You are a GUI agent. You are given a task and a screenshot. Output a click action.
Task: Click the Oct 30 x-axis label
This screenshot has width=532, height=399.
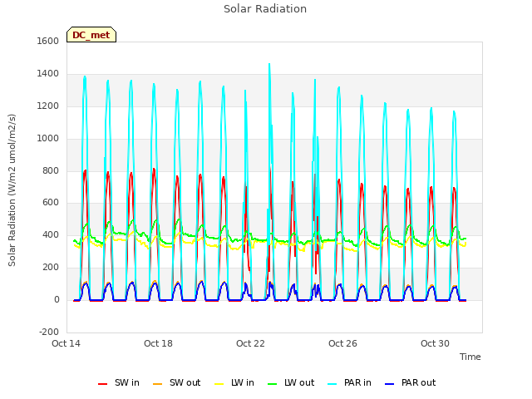click(x=435, y=343)
